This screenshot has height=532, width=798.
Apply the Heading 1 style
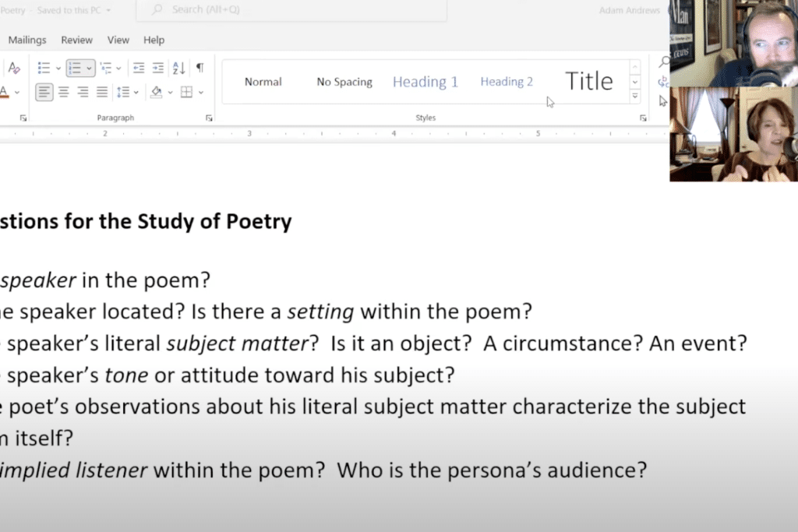coord(425,81)
